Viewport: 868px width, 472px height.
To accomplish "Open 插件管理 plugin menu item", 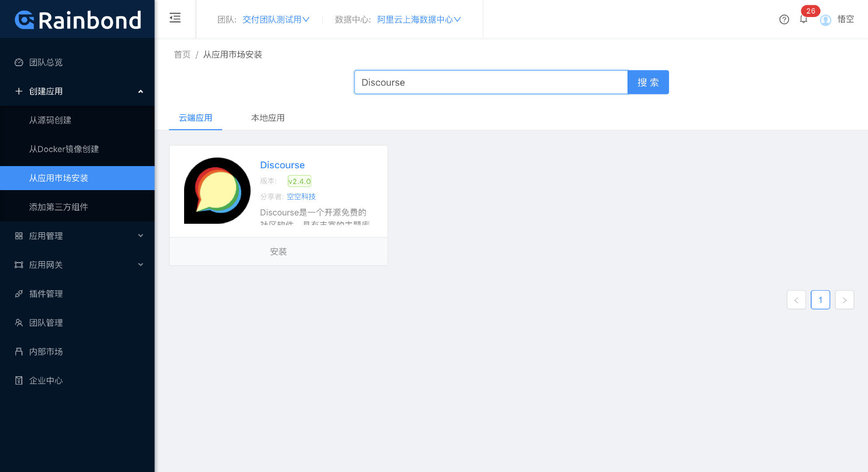I will 45,294.
